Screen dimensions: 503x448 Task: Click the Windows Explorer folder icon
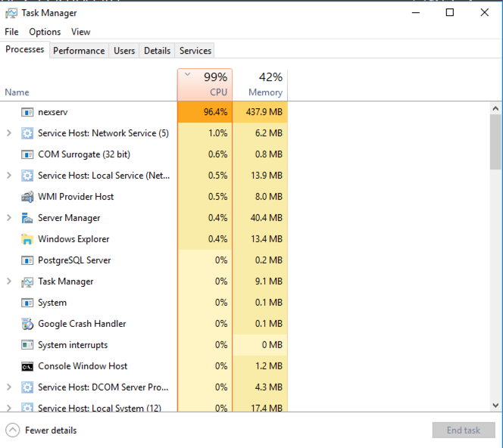[x=27, y=239]
